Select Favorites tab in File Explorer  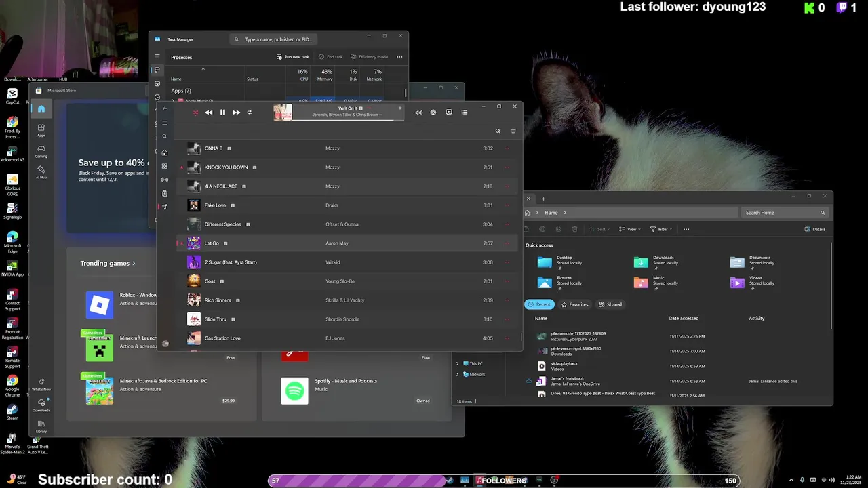(574, 304)
